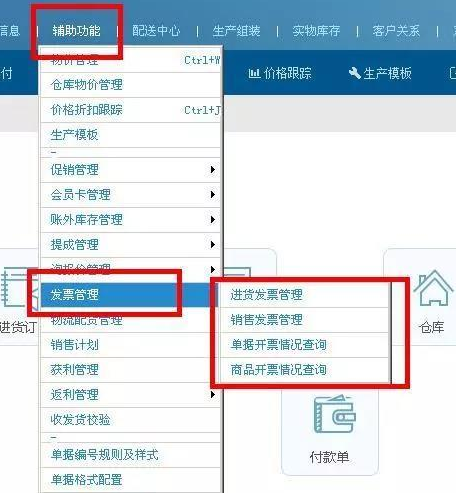Expand the 促销管理 submenu arrow
This screenshot has height=493, width=458.
point(213,170)
